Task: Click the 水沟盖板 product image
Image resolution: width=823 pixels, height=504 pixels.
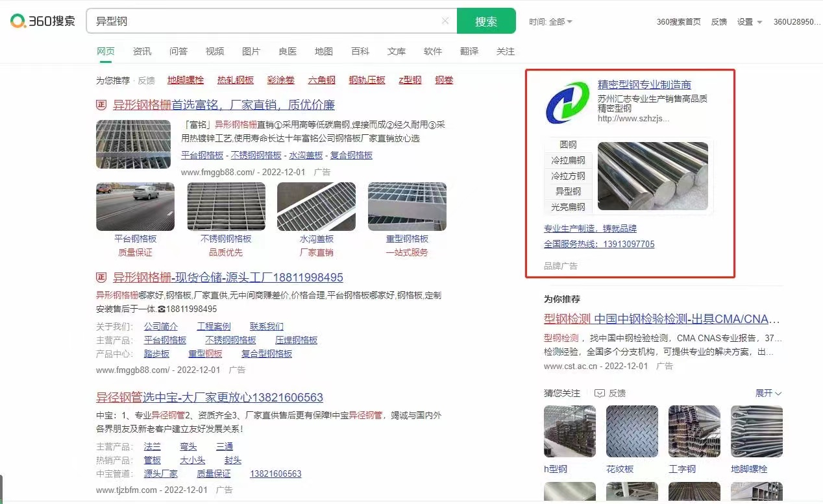Action: (317, 206)
